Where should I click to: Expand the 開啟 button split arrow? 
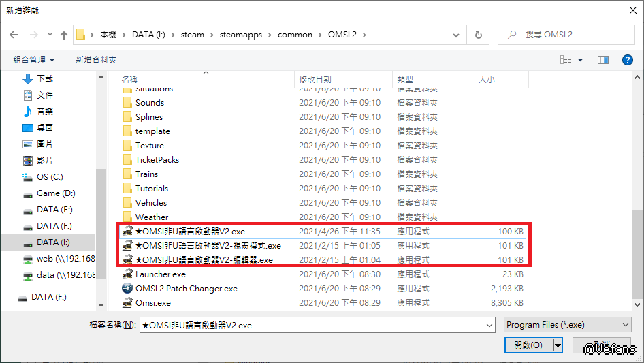pos(558,345)
